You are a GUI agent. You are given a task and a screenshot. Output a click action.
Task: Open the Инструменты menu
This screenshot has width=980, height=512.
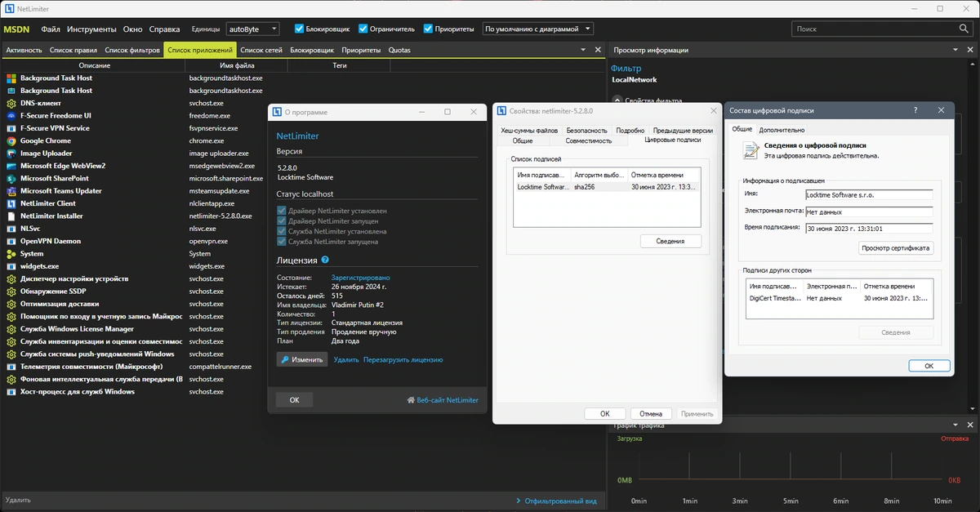pyautogui.click(x=91, y=29)
